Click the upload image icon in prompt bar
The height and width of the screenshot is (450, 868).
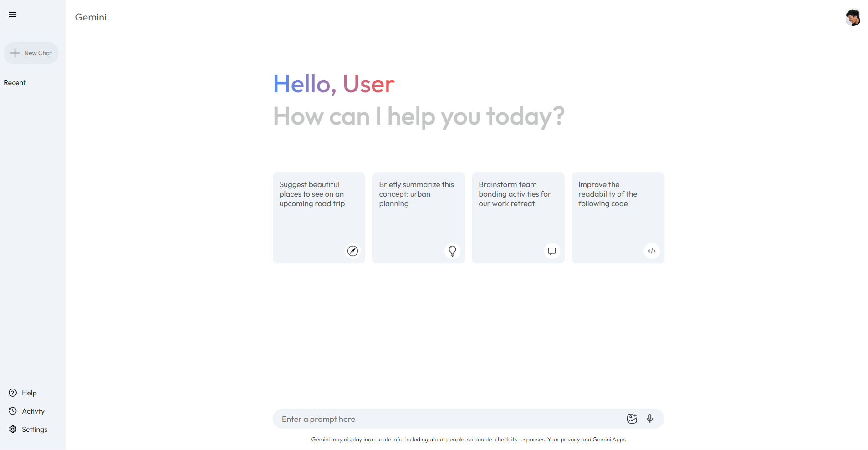[x=632, y=419]
